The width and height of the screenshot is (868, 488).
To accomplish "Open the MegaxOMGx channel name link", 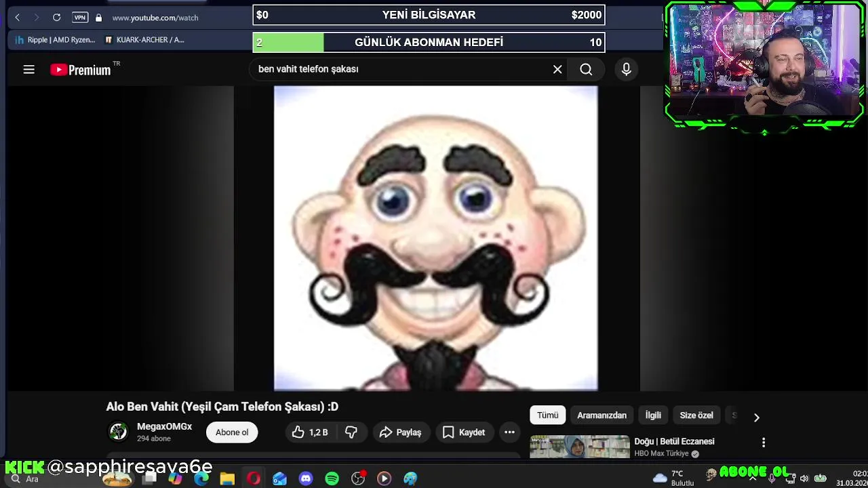I will pyautogui.click(x=164, y=426).
